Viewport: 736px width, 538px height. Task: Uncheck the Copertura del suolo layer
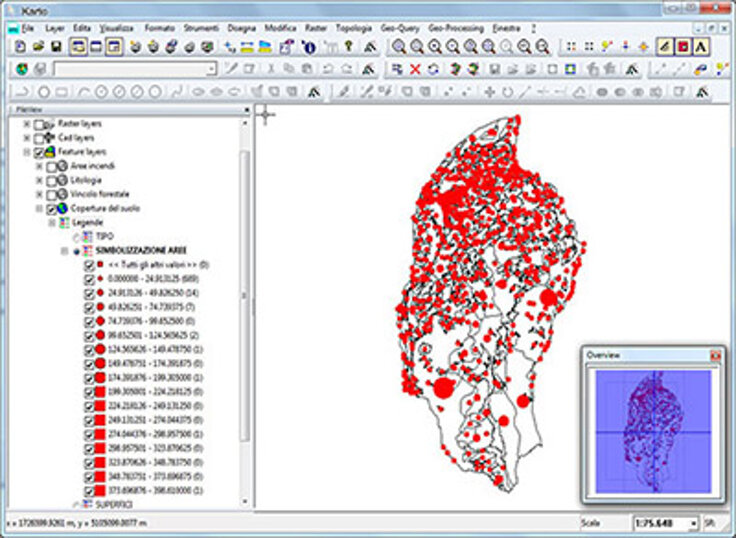(x=51, y=208)
